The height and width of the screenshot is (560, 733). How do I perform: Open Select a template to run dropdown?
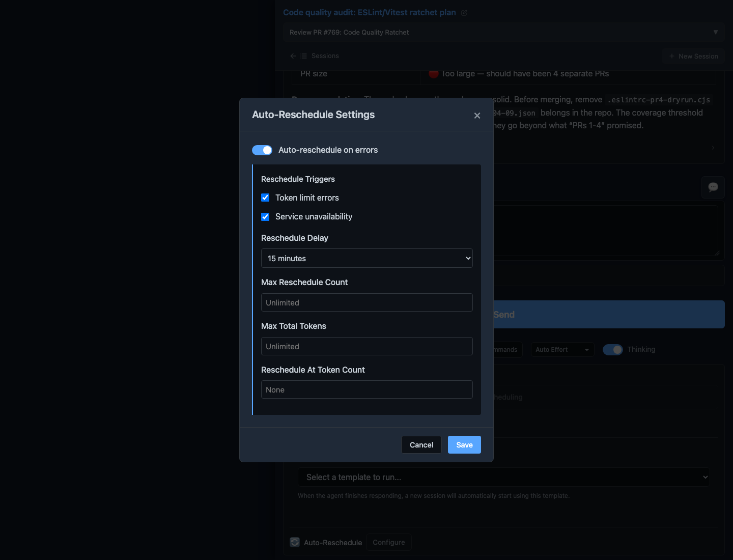(503, 477)
